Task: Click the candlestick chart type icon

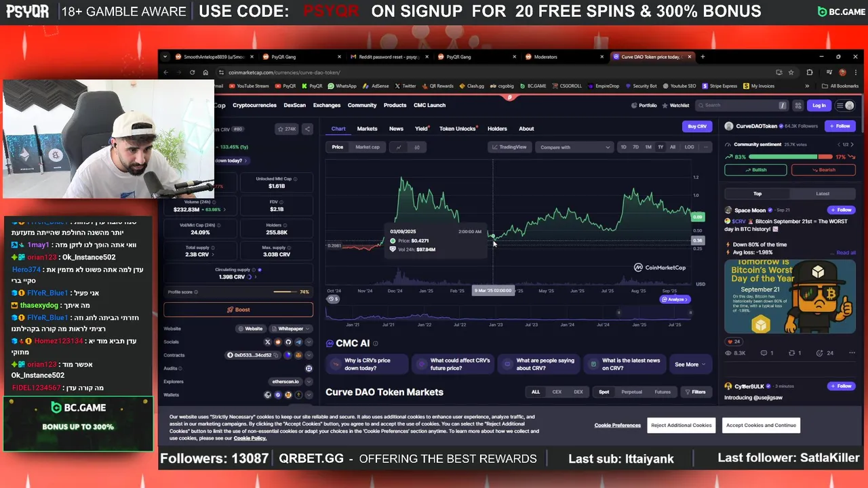Action: (417, 147)
